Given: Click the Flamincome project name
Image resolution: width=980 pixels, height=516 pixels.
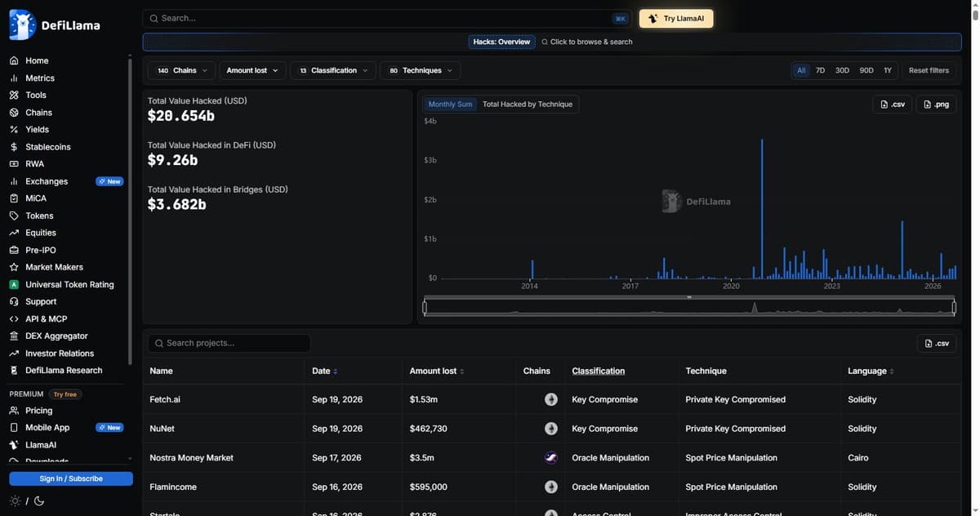Looking at the screenshot, I should (173, 487).
